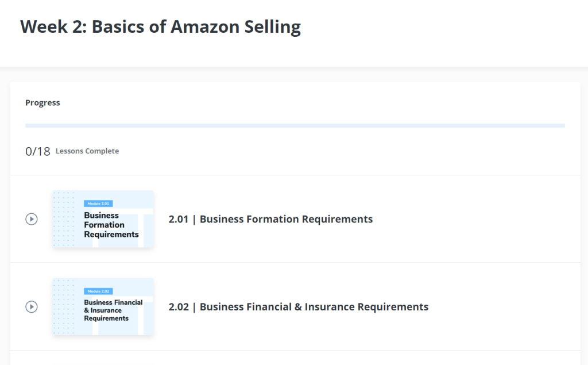Click the partially visible lesson row below 2.02
The height and width of the screenshot is (365, 588).
pyautogui.click(x=295, y=358)
